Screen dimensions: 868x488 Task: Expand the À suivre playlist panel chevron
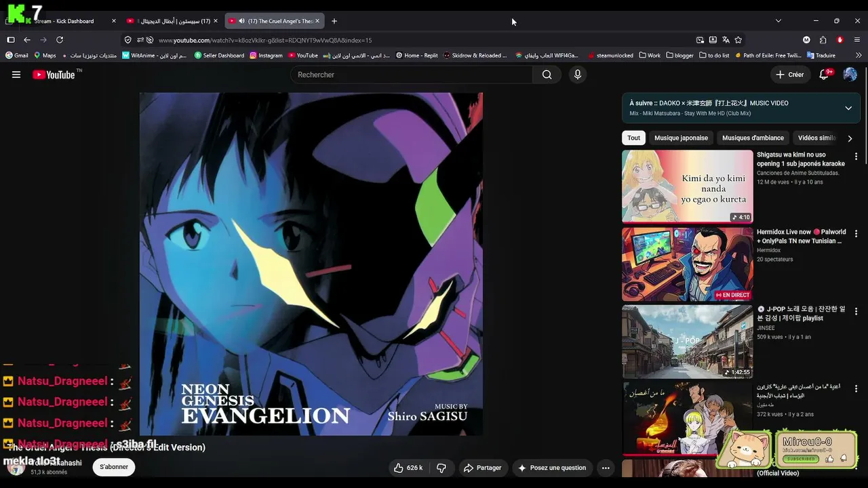coord(848,108)
